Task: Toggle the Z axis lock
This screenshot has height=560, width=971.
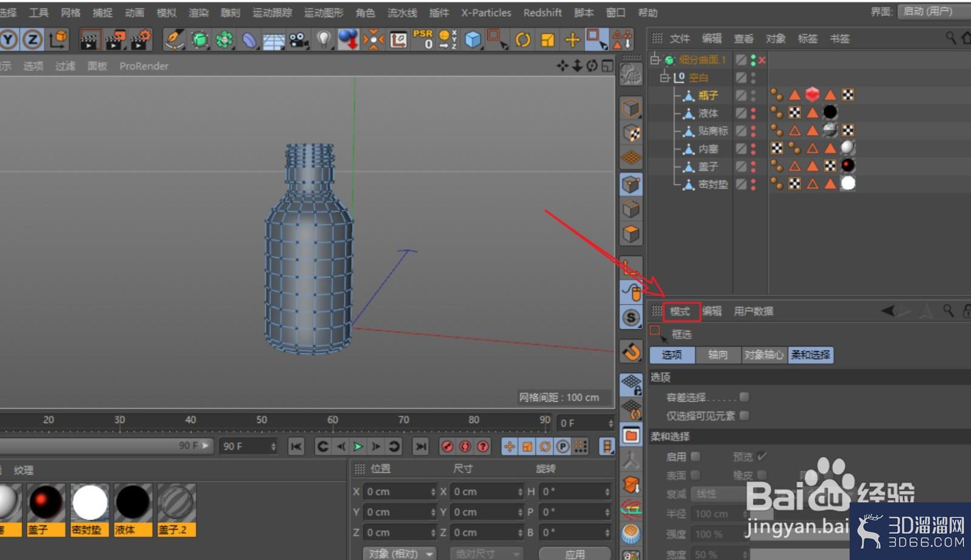Action: [32, 40]
